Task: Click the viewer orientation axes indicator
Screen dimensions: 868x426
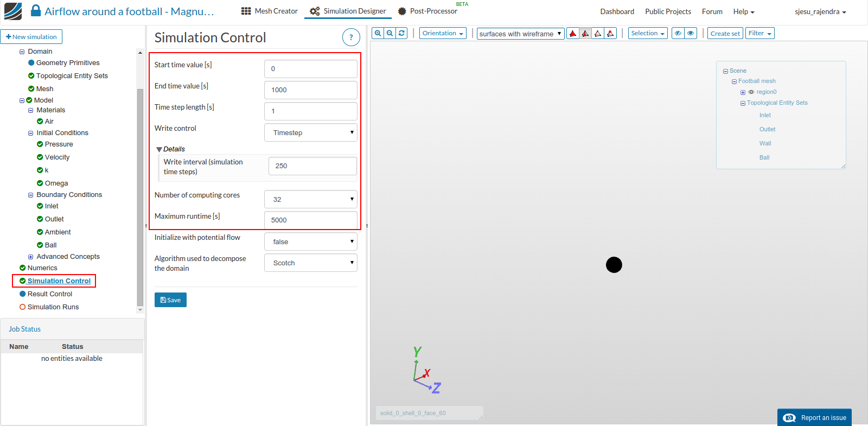Action: pos(426,370)
